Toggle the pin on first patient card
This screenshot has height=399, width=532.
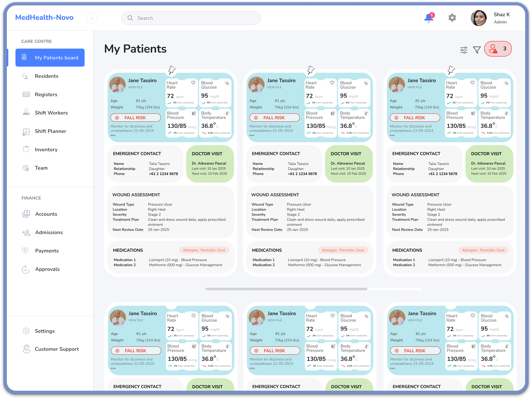pyautogui.click(x=172, y=70)
